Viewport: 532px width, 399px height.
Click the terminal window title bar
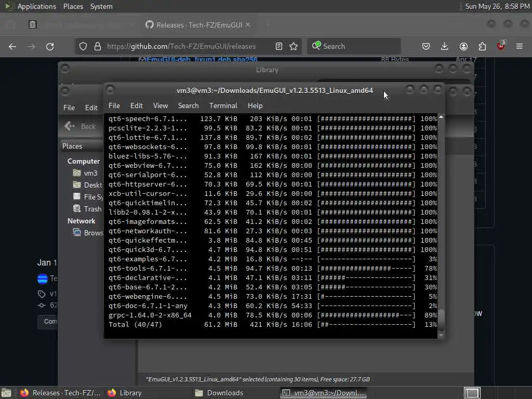(274, 90)
